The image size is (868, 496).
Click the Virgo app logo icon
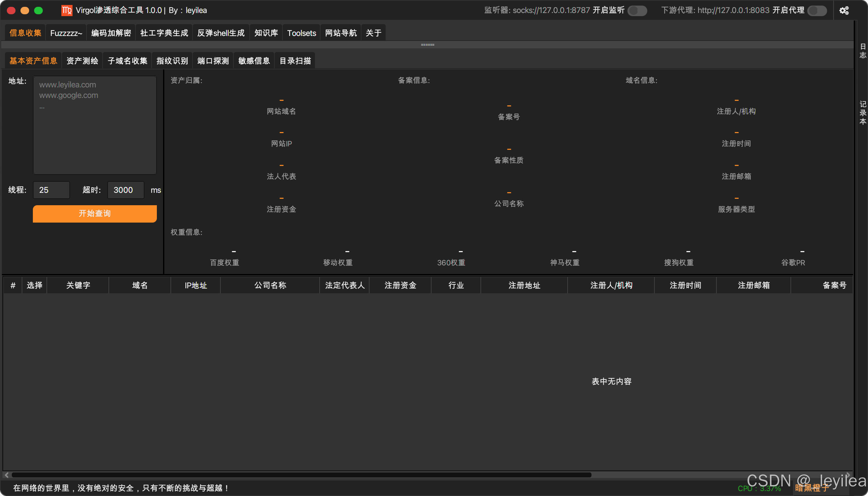click(x=67, y=11)
